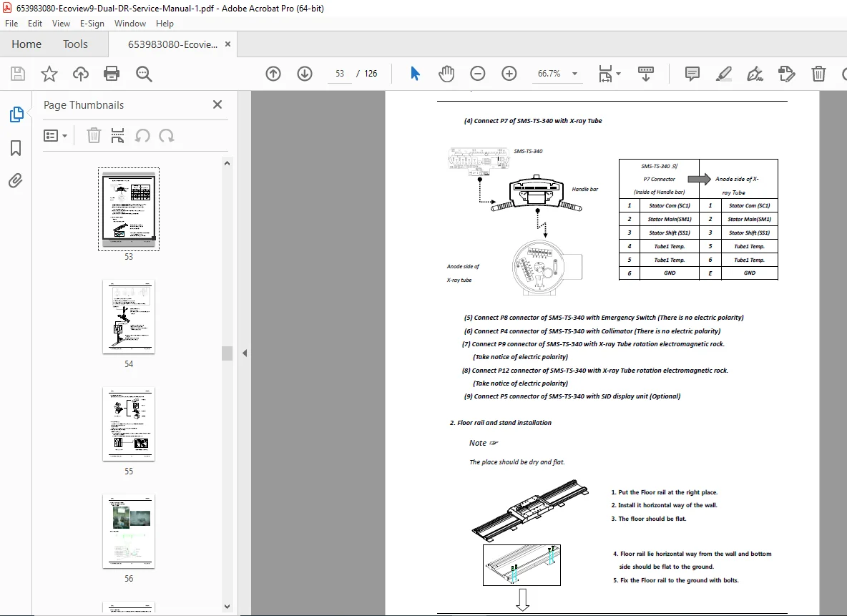The width and height of the screenshot is (847, 616).
Task: Click insert page break icon in thumbnails
Action: tap(117, 136)
